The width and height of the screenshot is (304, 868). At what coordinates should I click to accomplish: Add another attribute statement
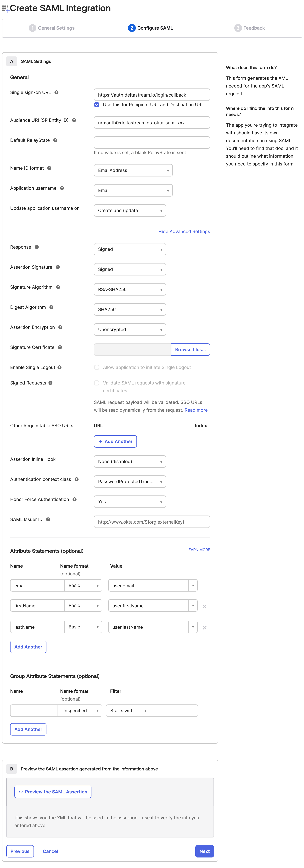28,647
